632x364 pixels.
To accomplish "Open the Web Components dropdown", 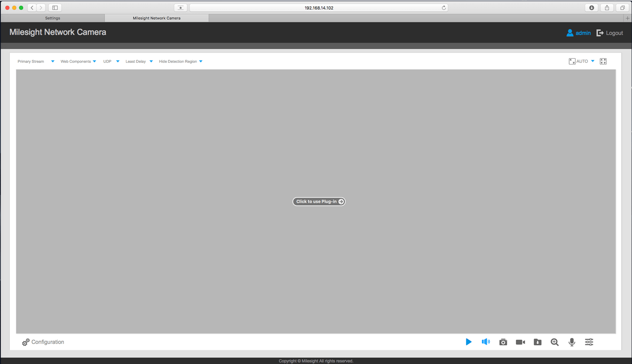I will click(78, 61).
